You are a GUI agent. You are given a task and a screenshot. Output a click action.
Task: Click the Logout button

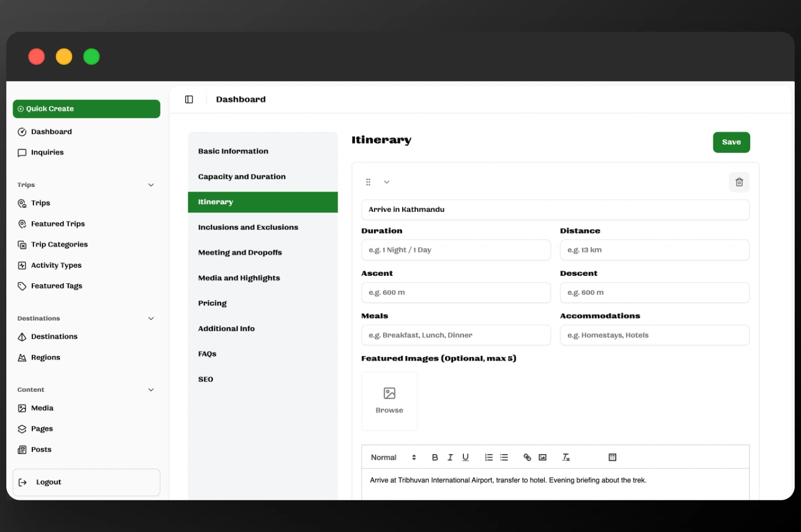87,482
